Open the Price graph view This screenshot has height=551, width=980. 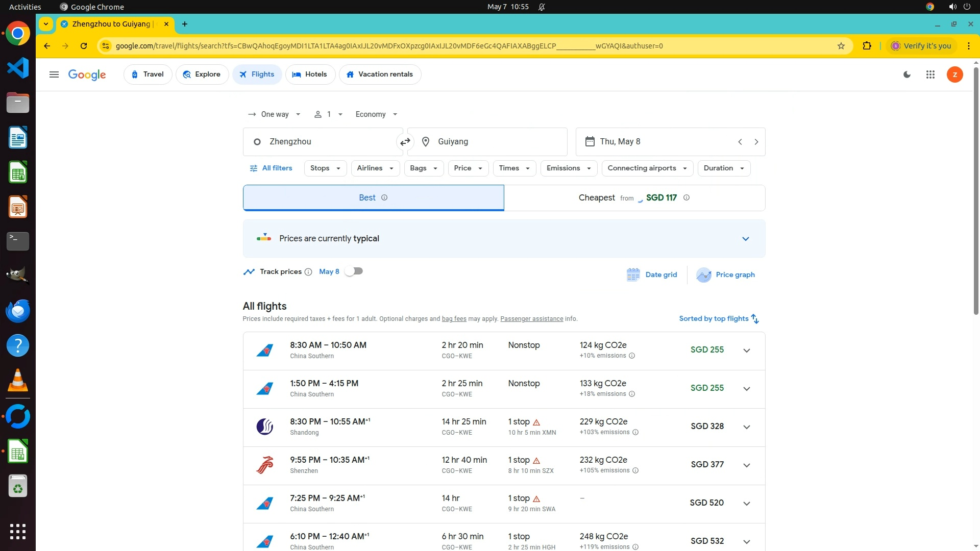[x=726, y=274]
